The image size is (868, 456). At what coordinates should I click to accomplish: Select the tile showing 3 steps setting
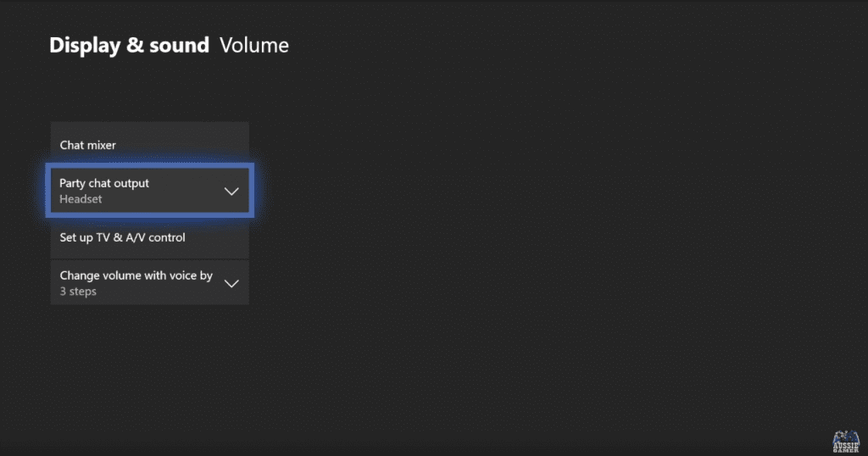tap(149, 283)
